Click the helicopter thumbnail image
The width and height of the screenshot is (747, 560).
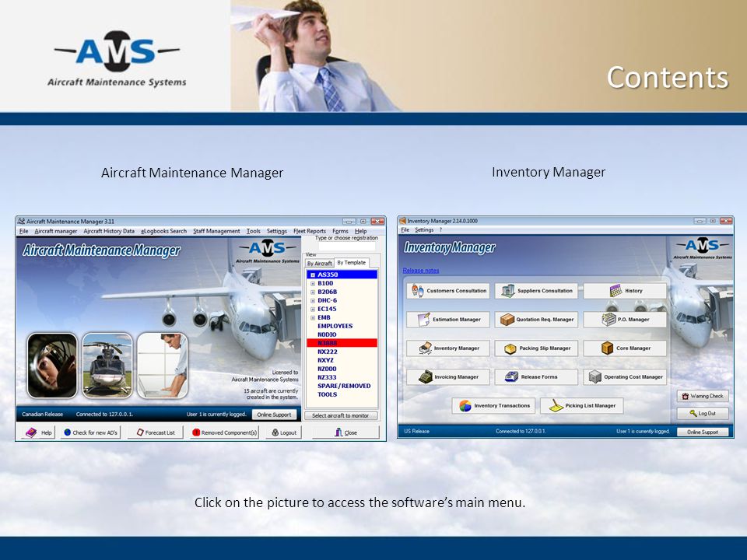pos(107,366)
